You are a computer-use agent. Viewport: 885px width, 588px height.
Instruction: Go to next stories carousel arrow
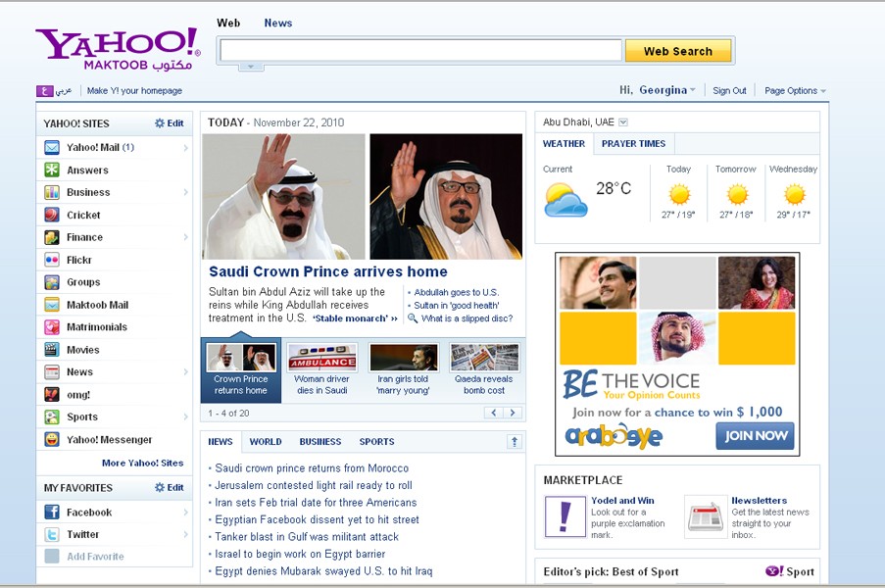click(x=513, y=413)
